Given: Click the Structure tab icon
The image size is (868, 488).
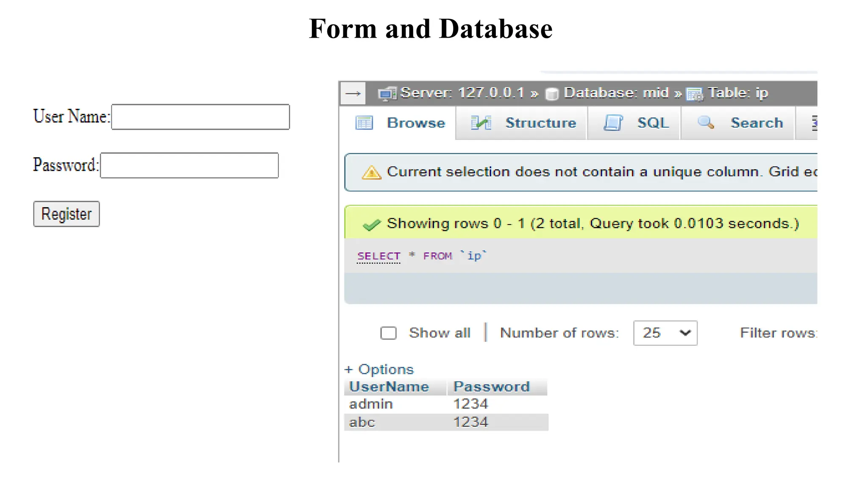Looking at the screenshot, I should click(481, 123).
